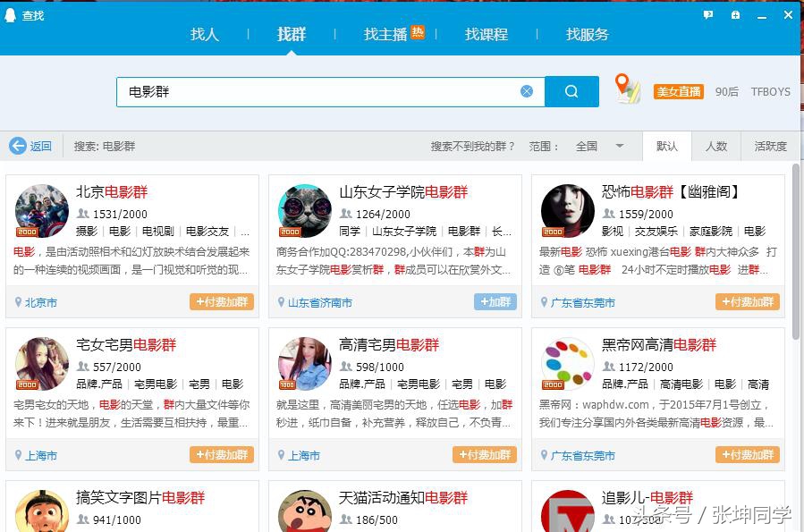Open the search magnifier to search groups
The width and height of the screenshot is (804, 532).
pos(571,91)
